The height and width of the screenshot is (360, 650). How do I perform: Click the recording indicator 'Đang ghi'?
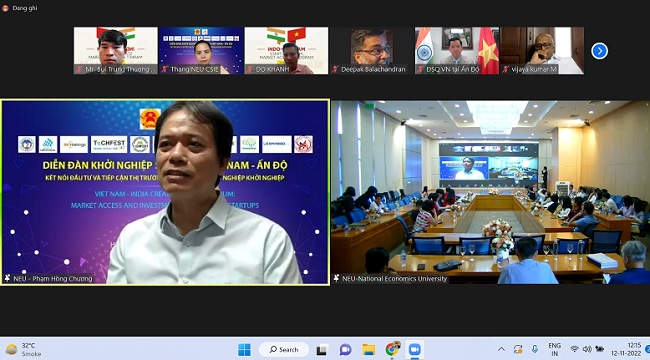[19, 8]
